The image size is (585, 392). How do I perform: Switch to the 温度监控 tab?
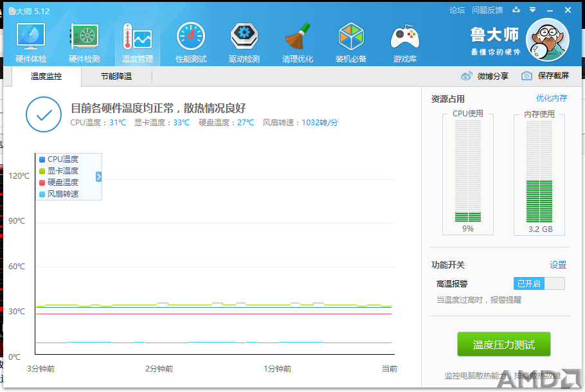point(46,76)
